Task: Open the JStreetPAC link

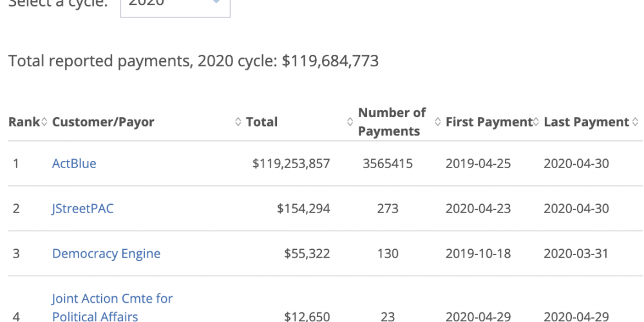Action: [82, 209]
